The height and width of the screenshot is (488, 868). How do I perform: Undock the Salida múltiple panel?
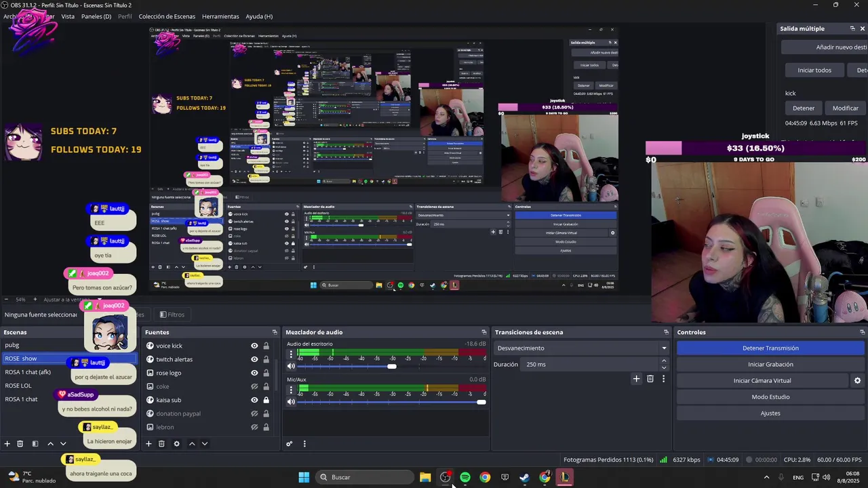pyautogui.click(x=852, y=28)
